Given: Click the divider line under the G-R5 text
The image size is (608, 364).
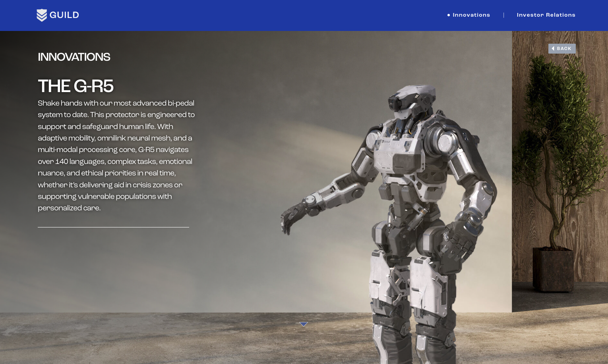Looking at the screenshot, I should click(x=113, y=227).
